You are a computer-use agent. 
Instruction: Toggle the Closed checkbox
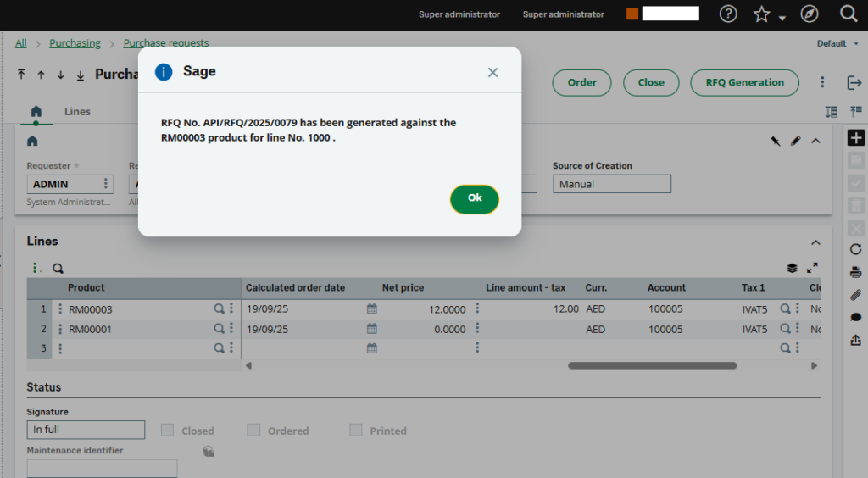tap(168, 431)
